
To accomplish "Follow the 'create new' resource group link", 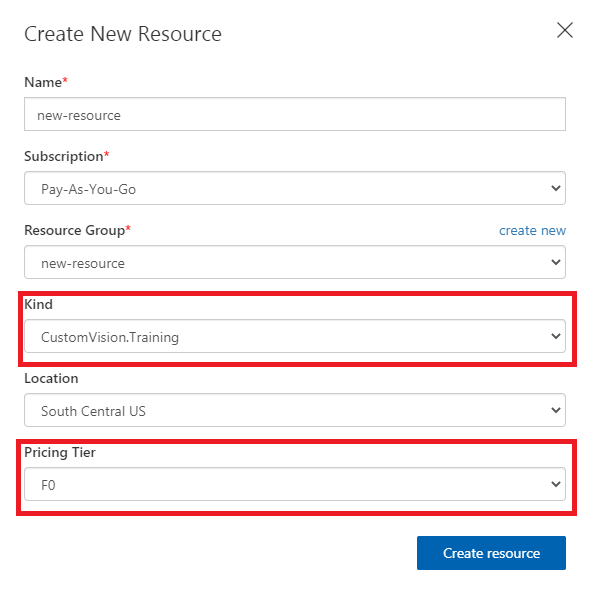I will click(x=532, y=230).
